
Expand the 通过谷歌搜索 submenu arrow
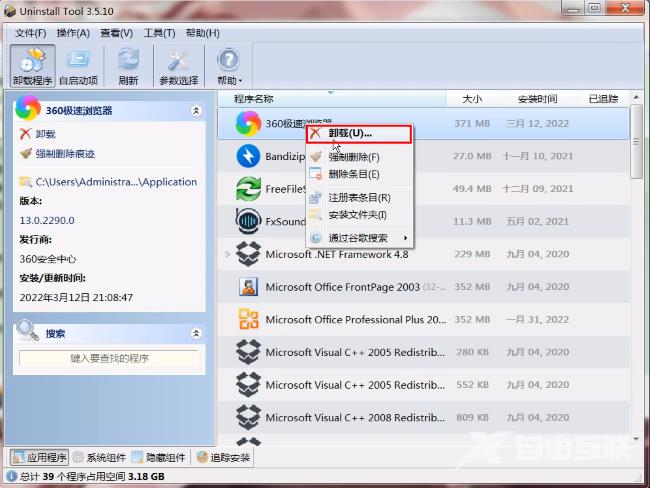point(405,238)
